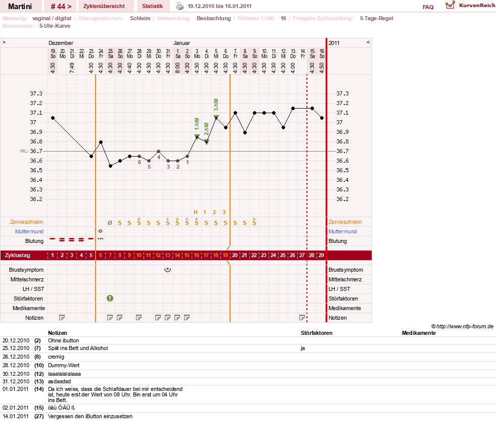Click the 'cremig' note entry
The height and width of the screenshot is (448, 496).
[x=56, y=357]
